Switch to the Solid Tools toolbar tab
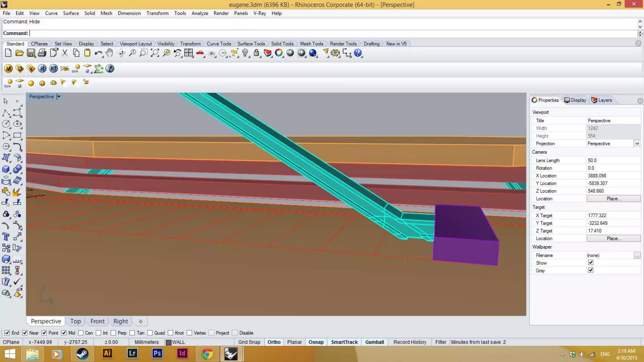This screenshot has height=362, width=644. (282, 44)
